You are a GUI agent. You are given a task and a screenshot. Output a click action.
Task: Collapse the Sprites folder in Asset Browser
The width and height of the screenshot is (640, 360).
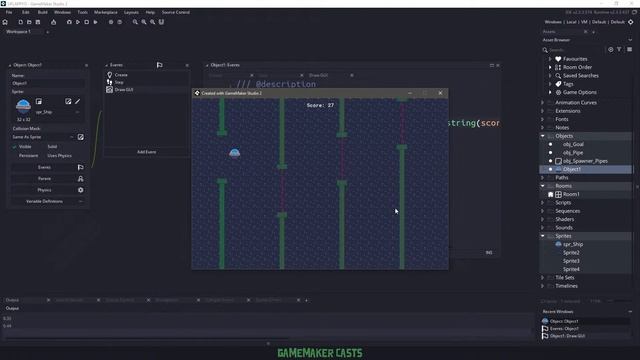(x=542, y=236)
